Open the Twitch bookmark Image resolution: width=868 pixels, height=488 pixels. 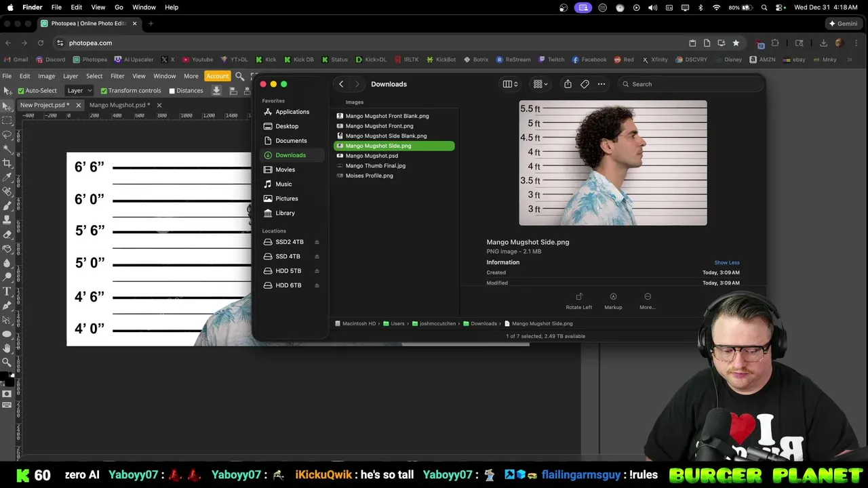tap(551, 60)
